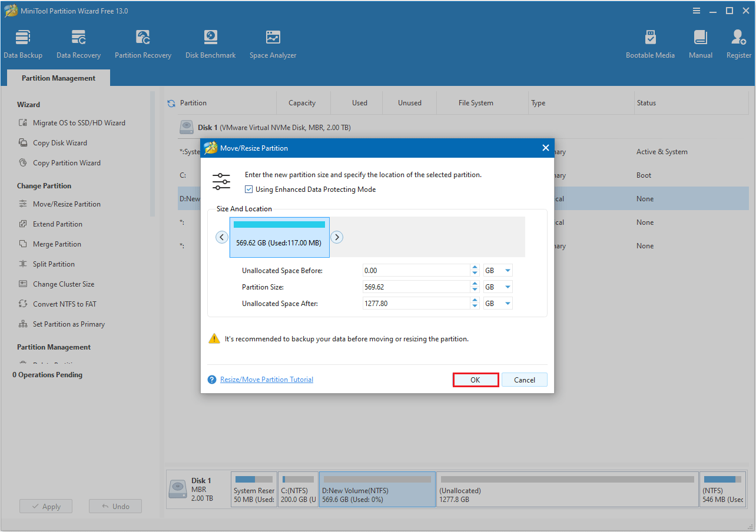The width and height of the screenshot is (756, 532).
Task: Select the Unallocated 1277.8 GB block
Action: click(568, 489)
